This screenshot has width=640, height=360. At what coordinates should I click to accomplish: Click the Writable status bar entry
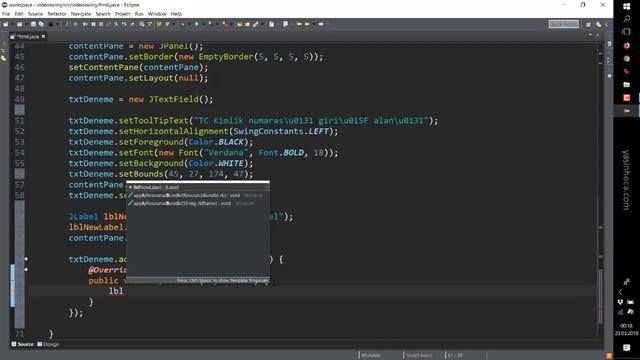coord(371,355)
